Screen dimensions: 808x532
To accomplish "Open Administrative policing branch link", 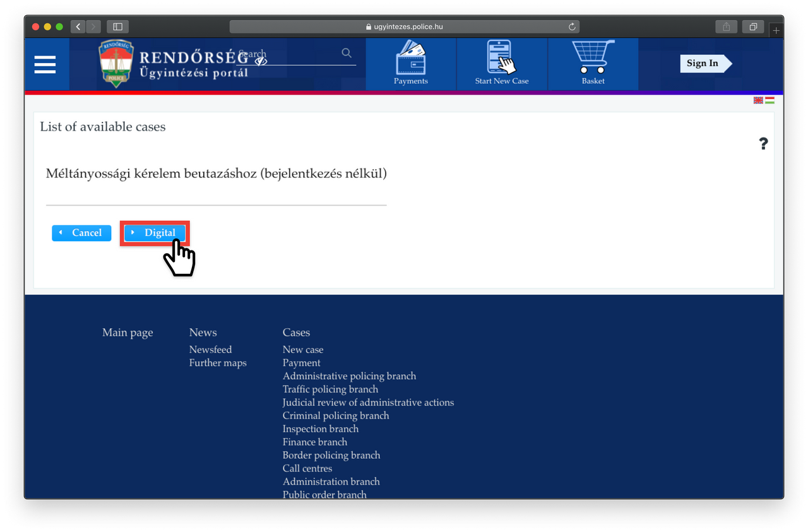I will (x=349, y=376).
